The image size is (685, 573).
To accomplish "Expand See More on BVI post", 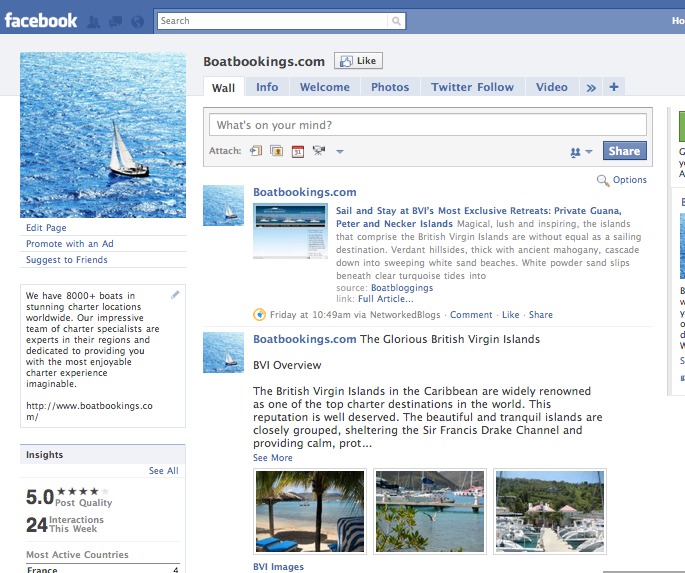I will click(273, 458).
